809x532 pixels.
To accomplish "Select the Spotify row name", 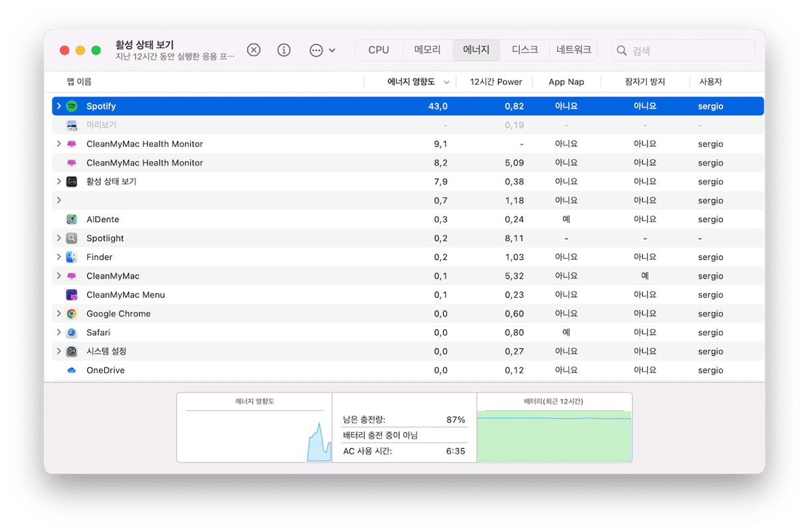I will (x=101, y=106).
